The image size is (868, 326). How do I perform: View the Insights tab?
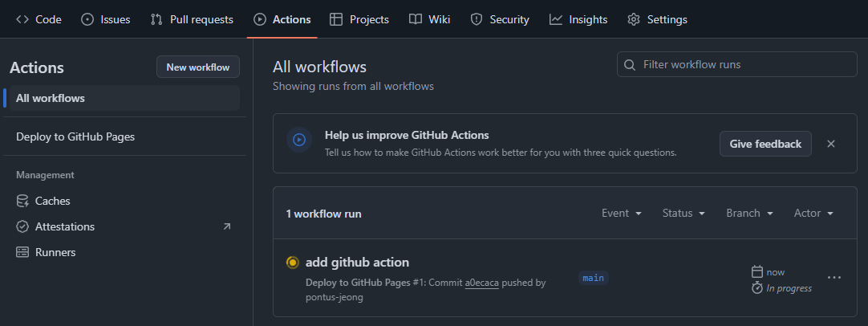[578, 19]
